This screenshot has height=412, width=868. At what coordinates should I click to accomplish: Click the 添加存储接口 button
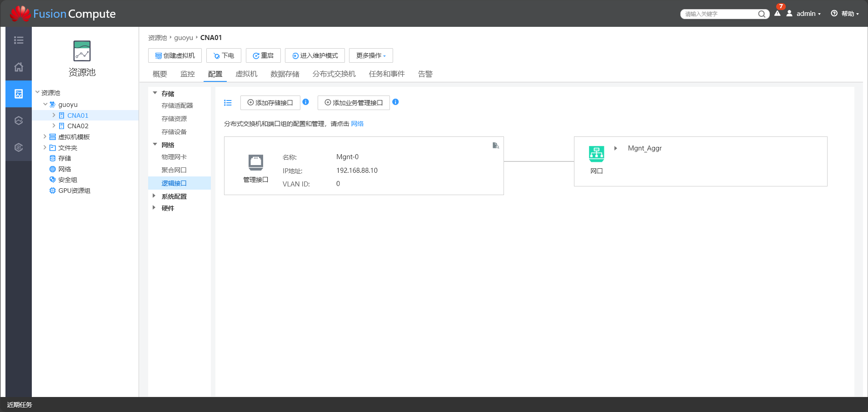[x=270, y=103]
